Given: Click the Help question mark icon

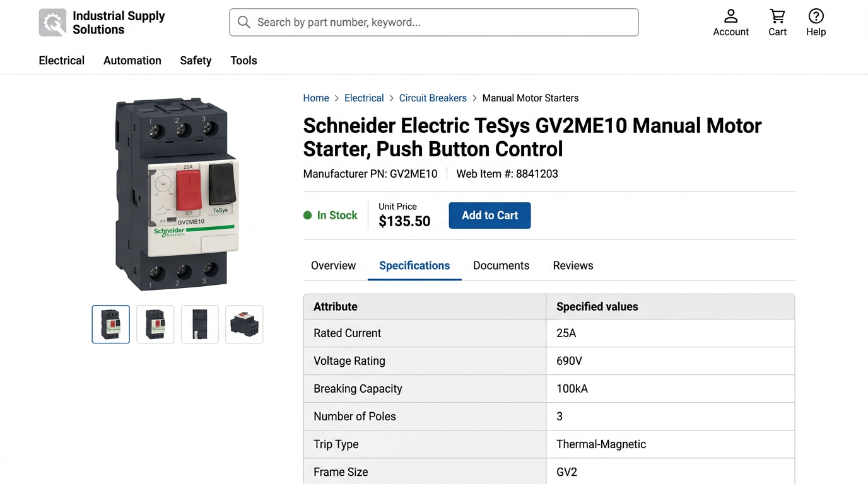Looking at the screenshot, I should (x=816, y=16).
